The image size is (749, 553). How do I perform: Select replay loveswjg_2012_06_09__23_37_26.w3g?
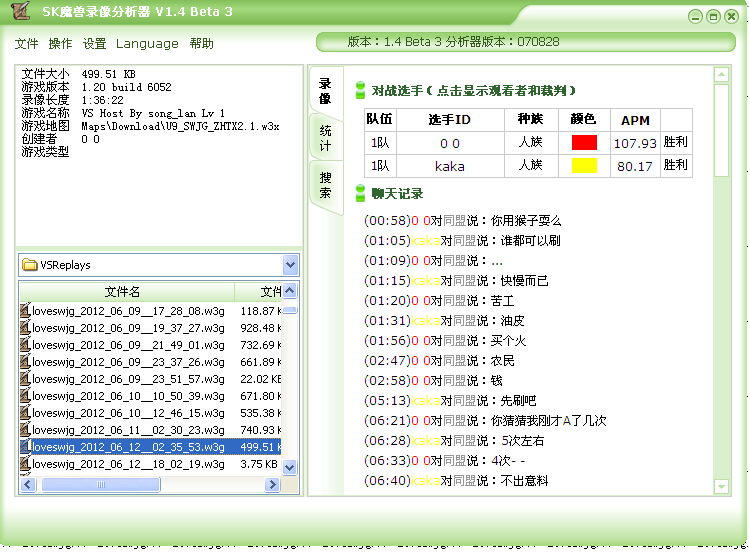coord(128,362)
